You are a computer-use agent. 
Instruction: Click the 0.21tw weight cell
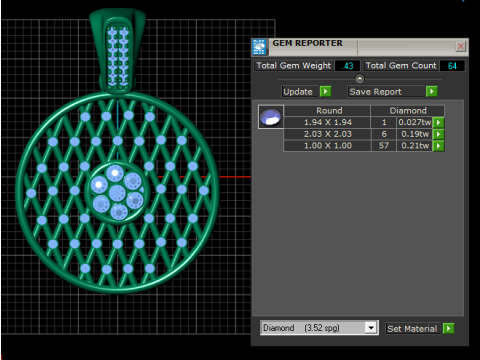(x=415, y=146)
